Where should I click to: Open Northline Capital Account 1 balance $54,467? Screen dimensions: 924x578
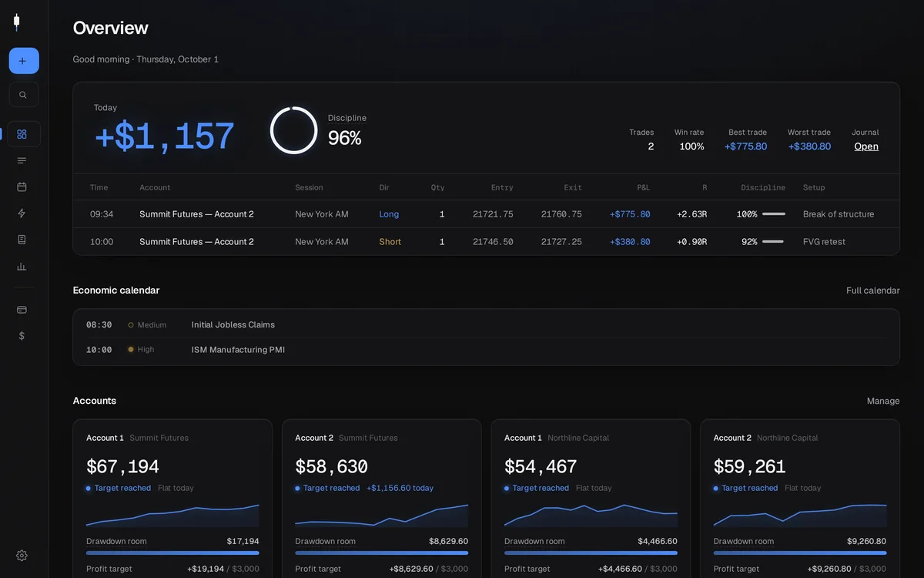(x=541, y=467)
